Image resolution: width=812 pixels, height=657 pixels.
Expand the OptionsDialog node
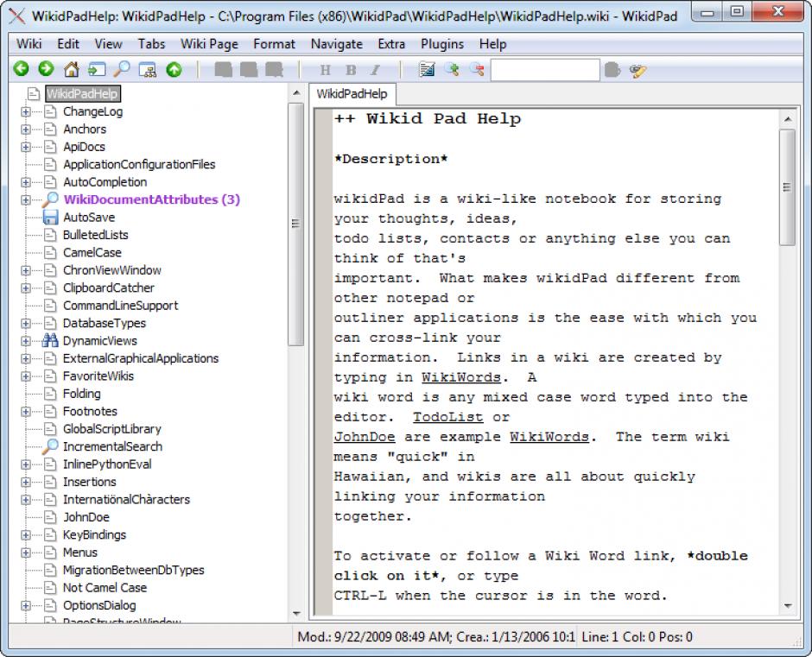pos(26,605)
